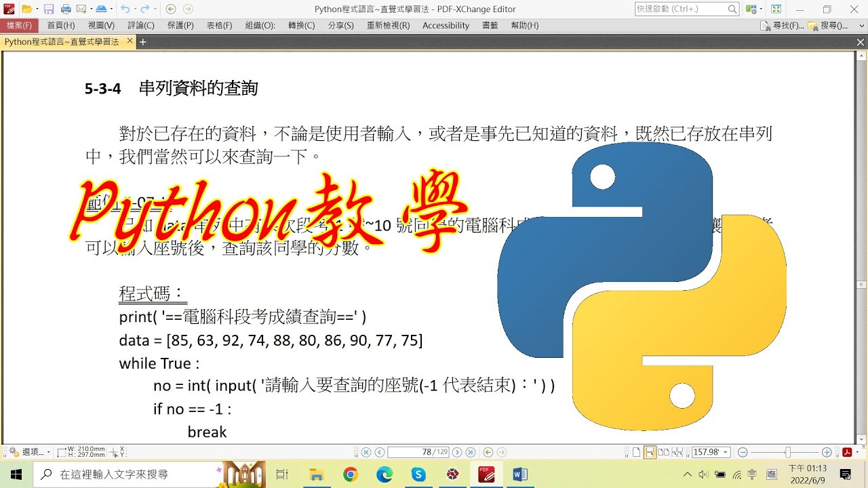
Task: Undo the last action
Action: point(125,9)
